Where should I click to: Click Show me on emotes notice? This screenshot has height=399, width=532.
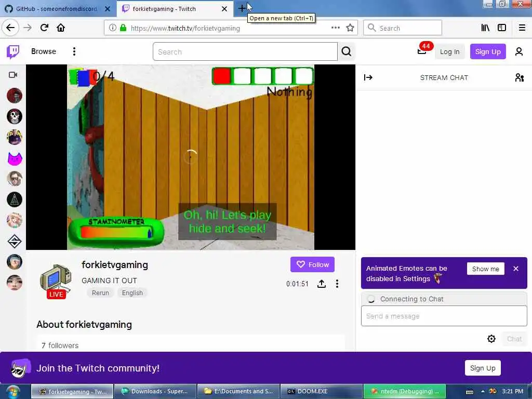coord(486,269)
